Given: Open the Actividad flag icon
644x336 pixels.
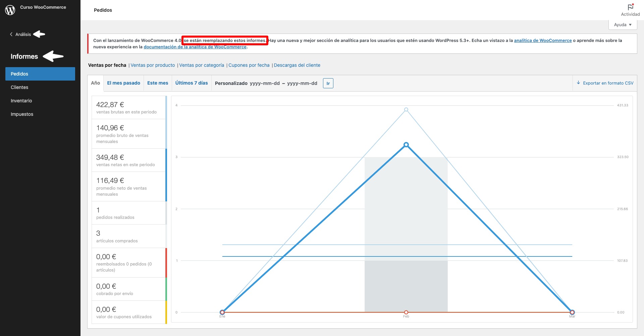Looking at the screenshot, I should pos(630,7).
